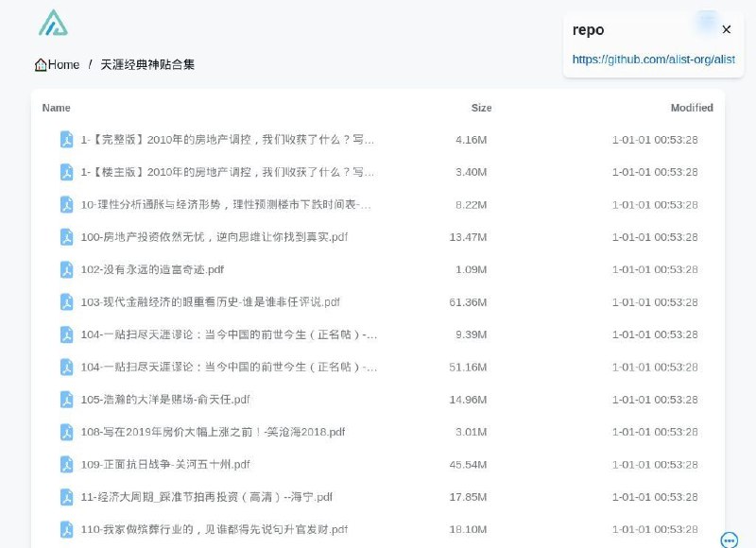Open 10-理性分析通胀与经济形势 file
756x548 pixels.
[226, 204]
